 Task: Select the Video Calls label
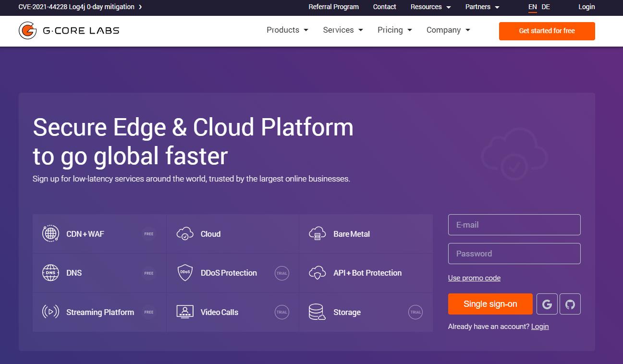click(x=220, y=312)
